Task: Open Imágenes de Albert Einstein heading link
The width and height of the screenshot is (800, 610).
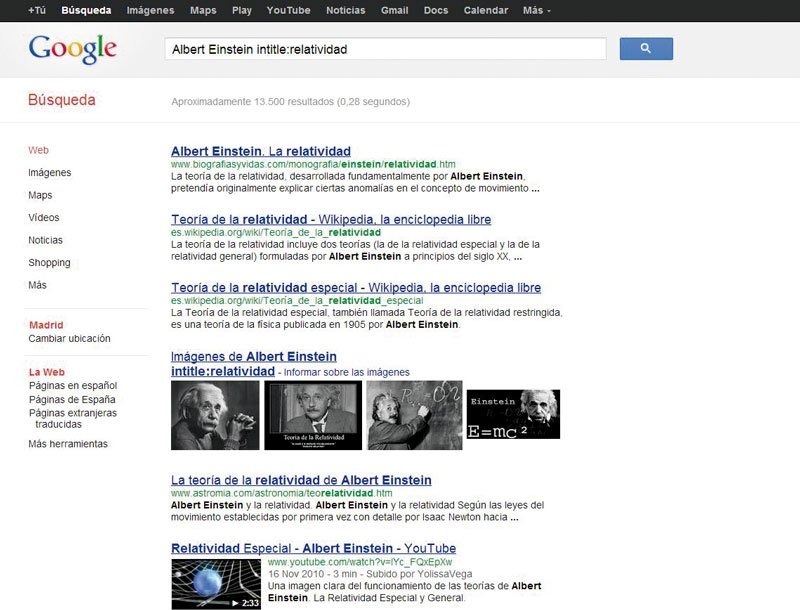Action: pyautogui.click(x=254, y=364)
